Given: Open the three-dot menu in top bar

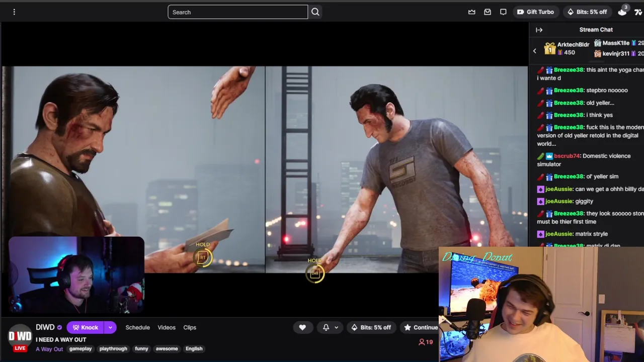Looking at the screenshot, I should (14, 12).
